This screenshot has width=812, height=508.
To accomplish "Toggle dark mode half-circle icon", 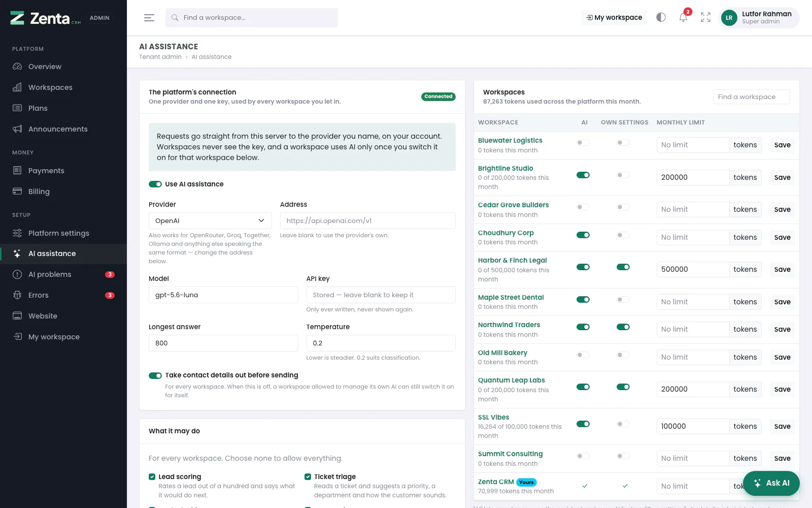I will 661,17.
